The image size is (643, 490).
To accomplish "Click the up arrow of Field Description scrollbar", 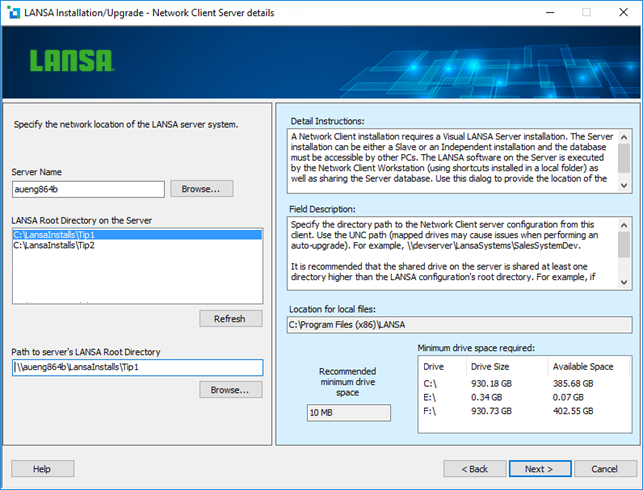I will tap(624, 225).
